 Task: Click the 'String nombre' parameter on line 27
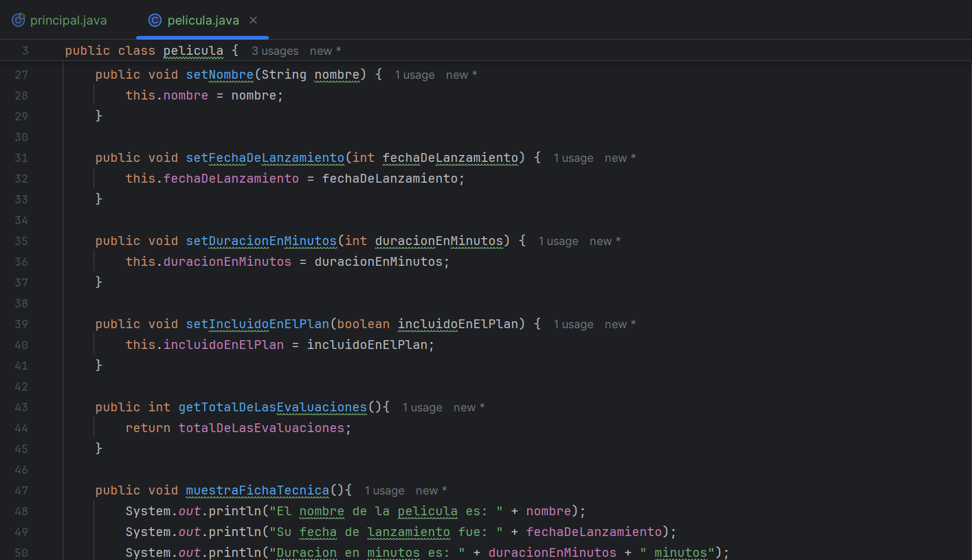tap(311, 74)
